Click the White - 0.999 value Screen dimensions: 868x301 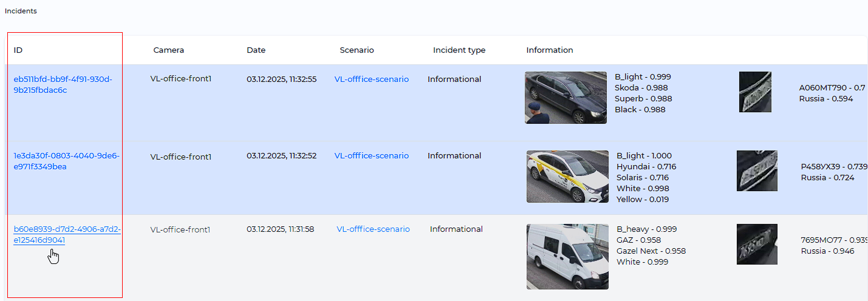[643, 262]
